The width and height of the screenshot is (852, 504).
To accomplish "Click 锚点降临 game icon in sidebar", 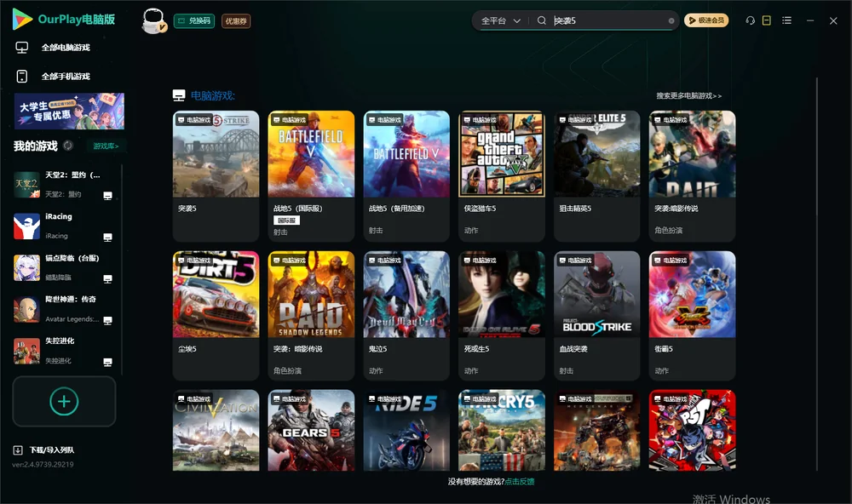I will click(x=26, y=267).
